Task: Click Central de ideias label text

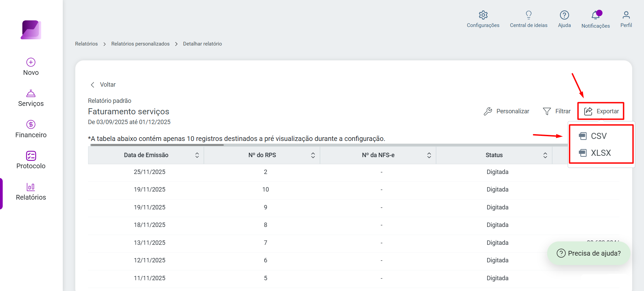Action: point(529,25)
